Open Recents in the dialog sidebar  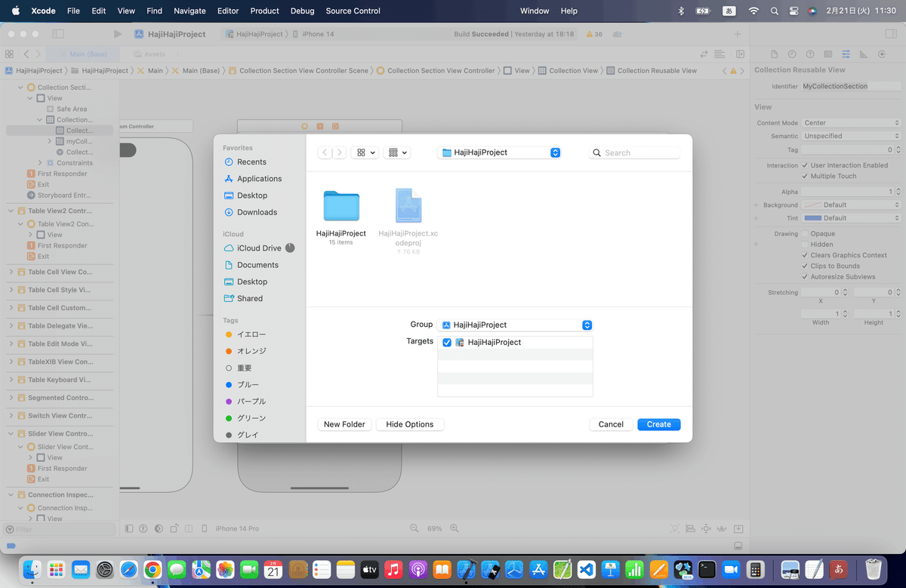(x=251, y=162)
